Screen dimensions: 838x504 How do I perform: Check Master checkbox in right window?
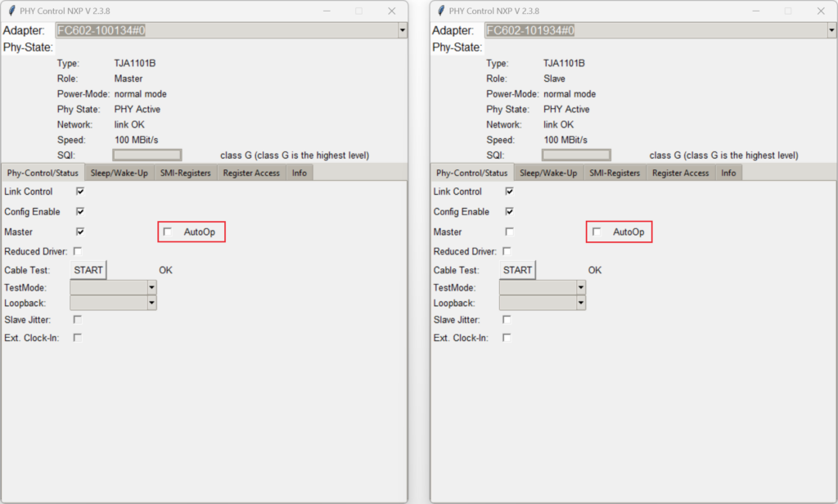coord(509,232)
